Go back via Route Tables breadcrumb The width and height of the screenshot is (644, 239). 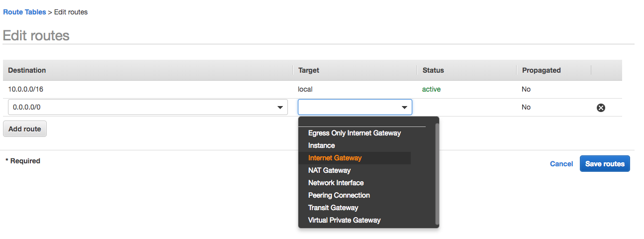click(x=24, y=12)
